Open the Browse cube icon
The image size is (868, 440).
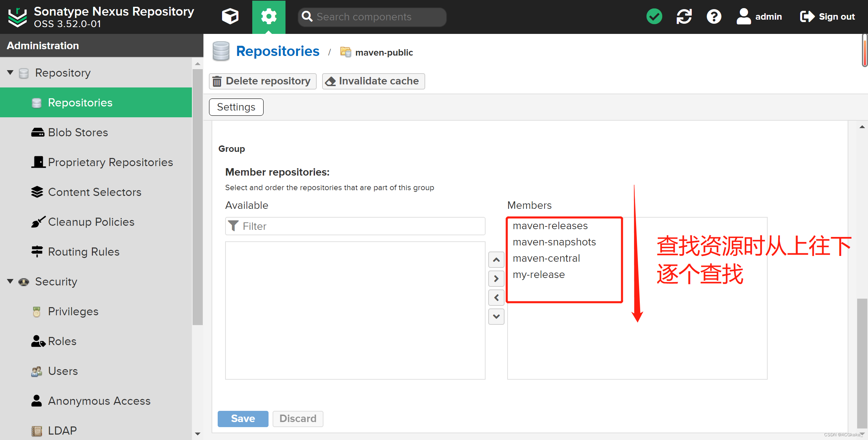pyautogui.click(x=230, y=16)
